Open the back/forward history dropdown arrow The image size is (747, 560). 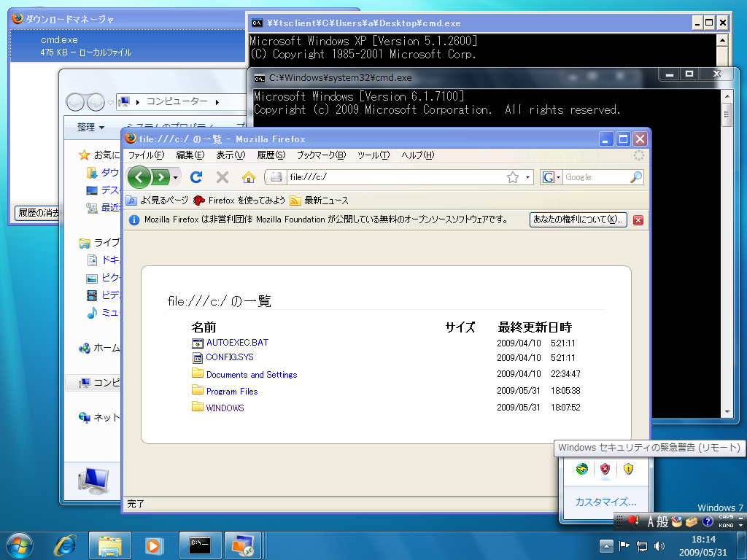coord(175,178)
